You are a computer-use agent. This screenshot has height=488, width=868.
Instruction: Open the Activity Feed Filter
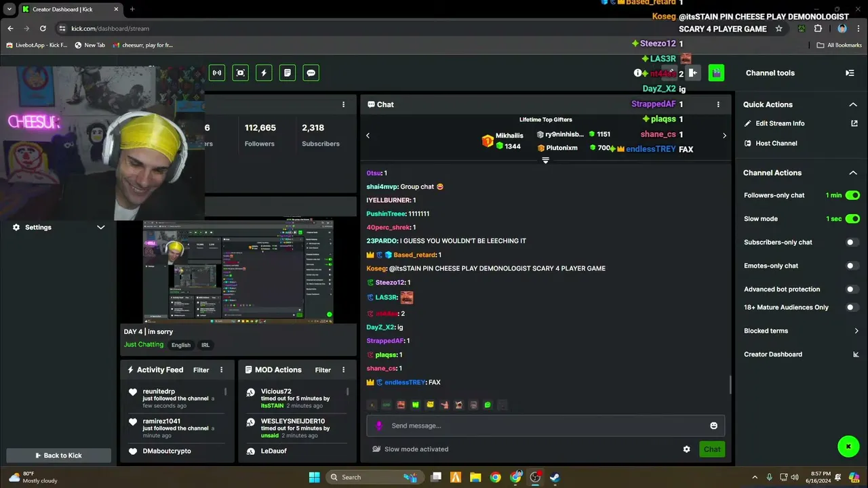tap(201, 370)
